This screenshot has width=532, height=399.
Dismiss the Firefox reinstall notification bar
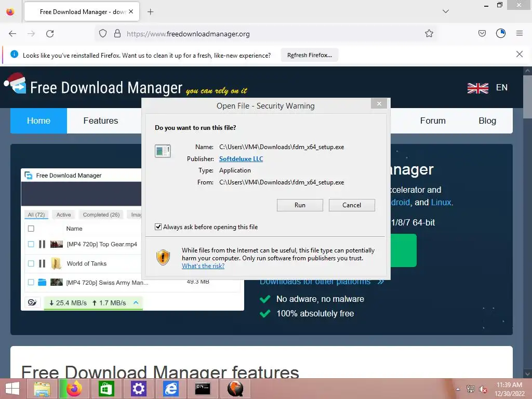point(519,54)
